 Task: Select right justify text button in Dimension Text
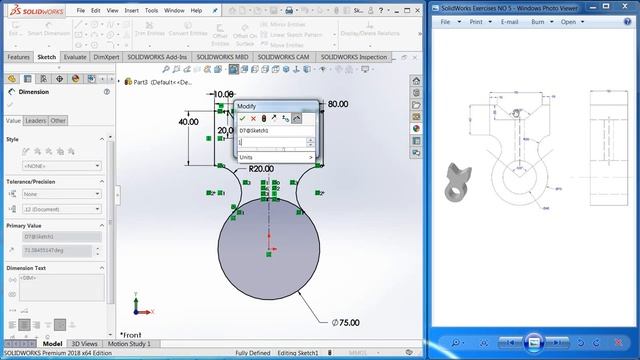coord(36,325)
